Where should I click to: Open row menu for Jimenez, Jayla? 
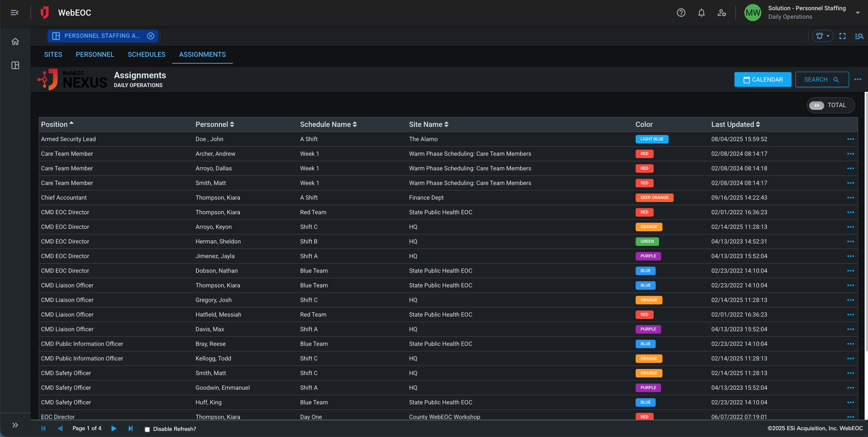(850, 256)
